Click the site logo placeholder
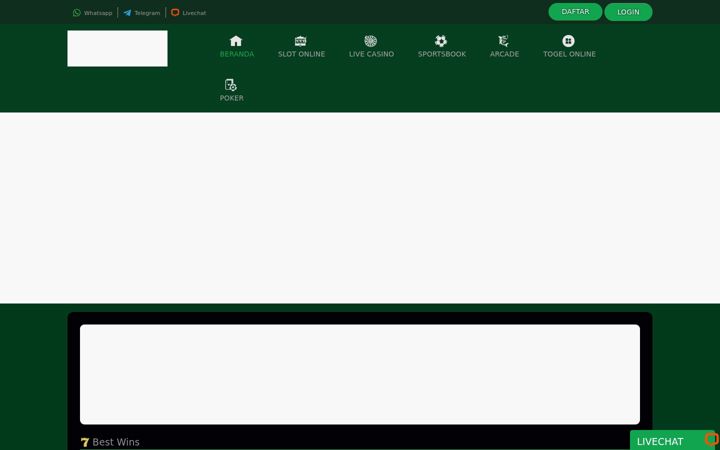Viewport: 720px width, 450px height. [118, 49]
